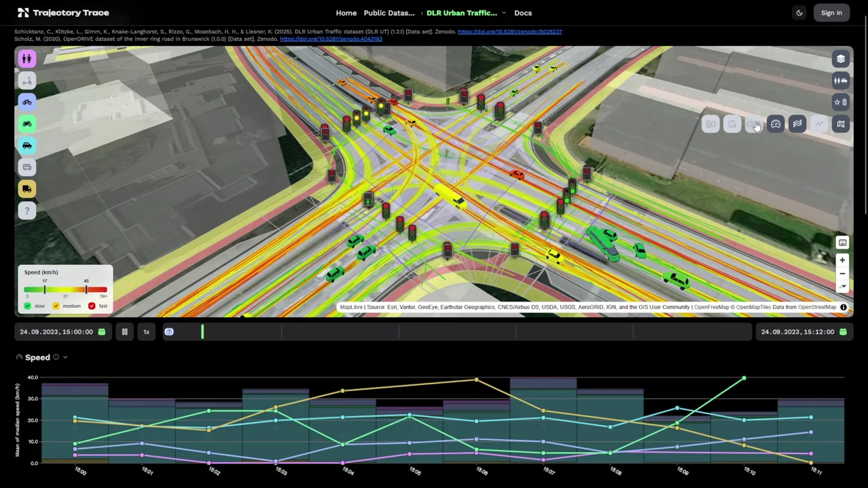This screenshot has height=488, width=868.
Task: Toggle the bicycle filter icon
Action: [x=26, y=102]
